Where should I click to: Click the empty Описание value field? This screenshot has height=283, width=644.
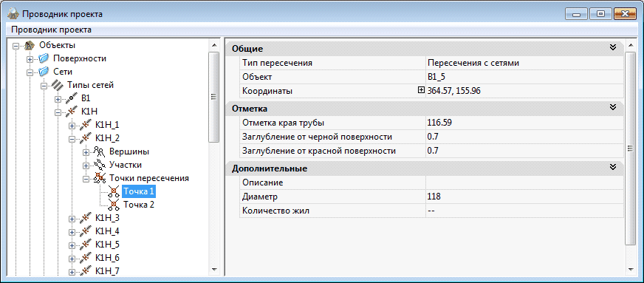pos(524,183)
